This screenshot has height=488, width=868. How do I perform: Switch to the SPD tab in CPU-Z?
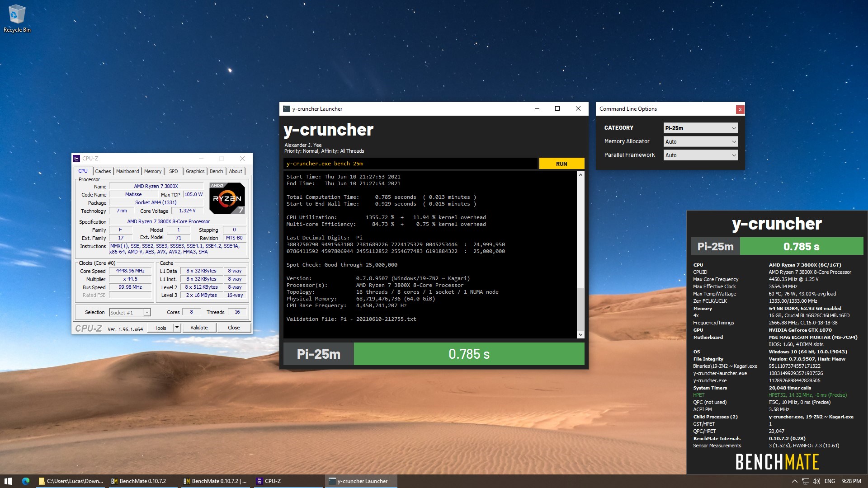click(x=174, y=171)
